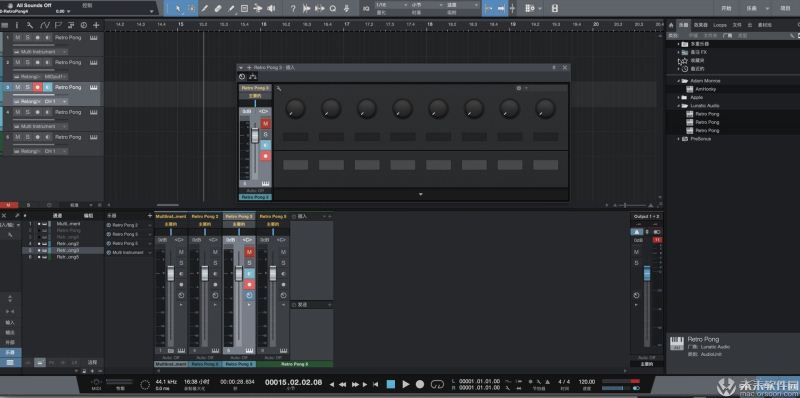This screenshot has height=398, width=800.
Task: Mute track 1 Retro Pong
Action: point(18,37)
